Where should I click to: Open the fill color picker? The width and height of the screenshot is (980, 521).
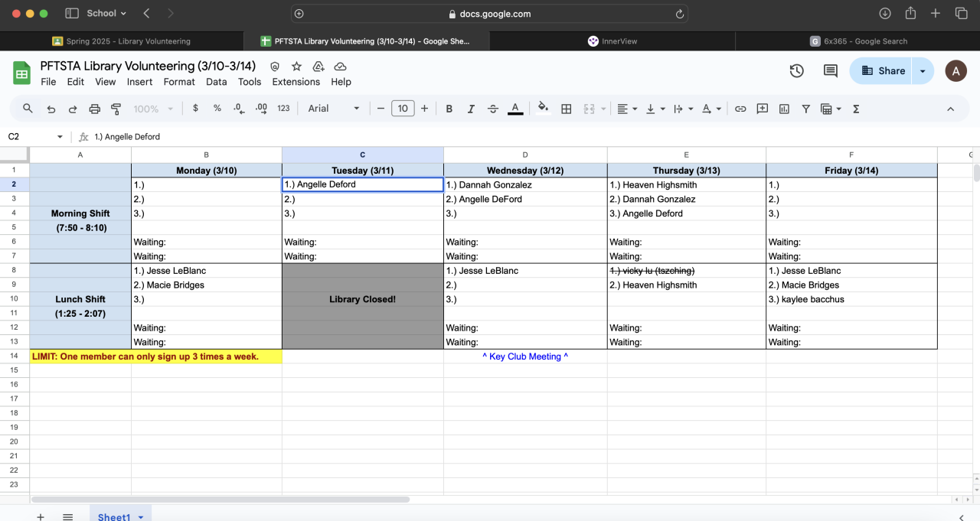click(544, 109)
